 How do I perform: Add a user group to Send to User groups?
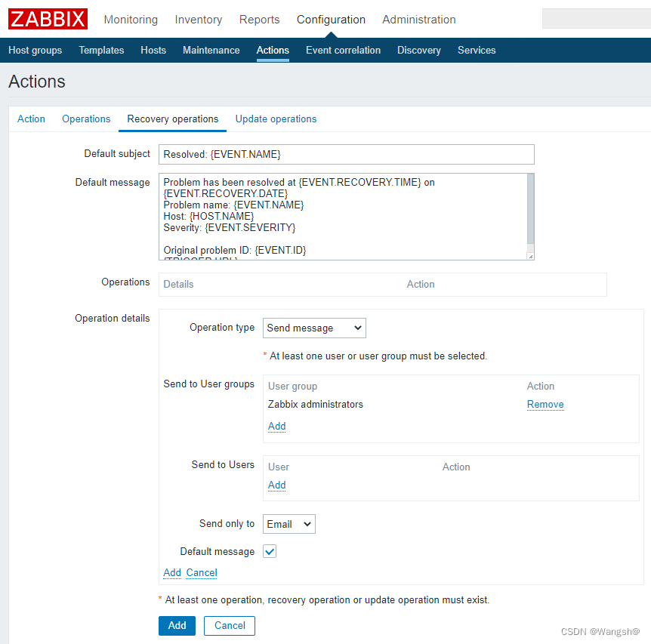coord(276,426)
